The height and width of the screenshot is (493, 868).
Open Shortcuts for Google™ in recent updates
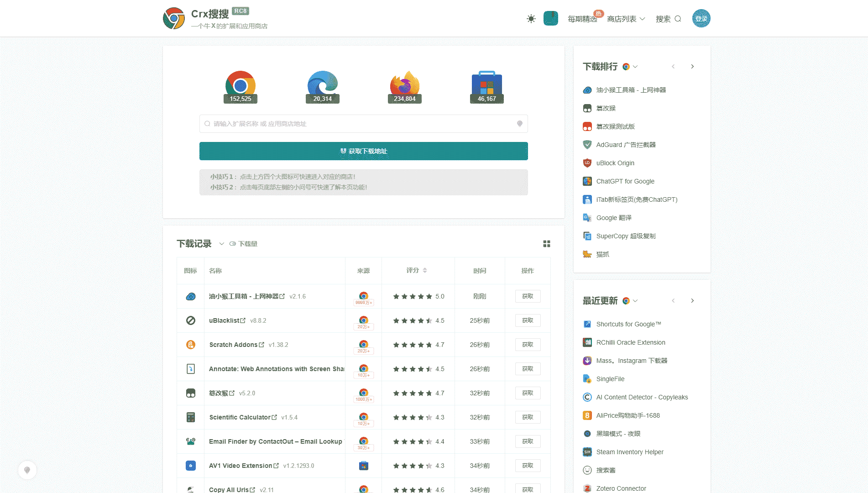coord(622,324)
